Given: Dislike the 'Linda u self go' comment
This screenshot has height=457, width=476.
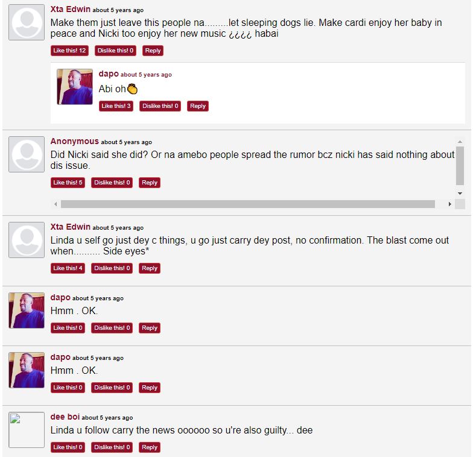Looking at the screenshot, I should point(112,268).
